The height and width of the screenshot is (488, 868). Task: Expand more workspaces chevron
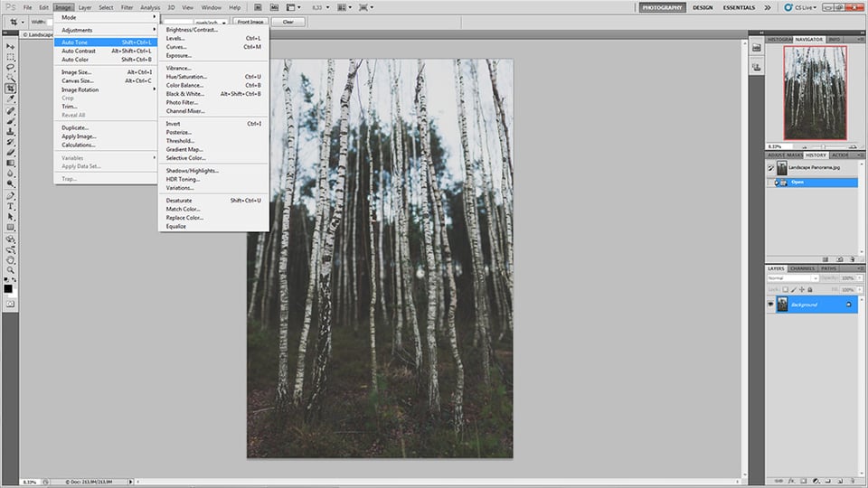[x=768, y=7]
